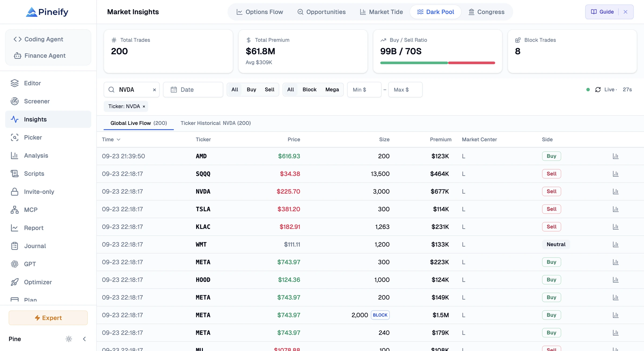Viewport: 644px width, 351px height.
Task: Open the chart icon in the AMD row
Action: pyautogui.click(x=616, y=156)
